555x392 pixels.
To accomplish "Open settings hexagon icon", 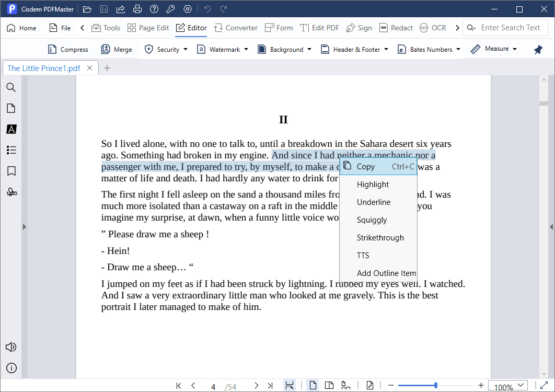I will click(188, 9).
